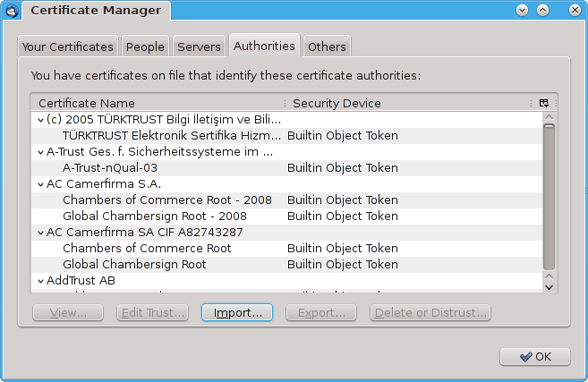
Task: Click the Delete or Distrust... button
Action: 430,312
